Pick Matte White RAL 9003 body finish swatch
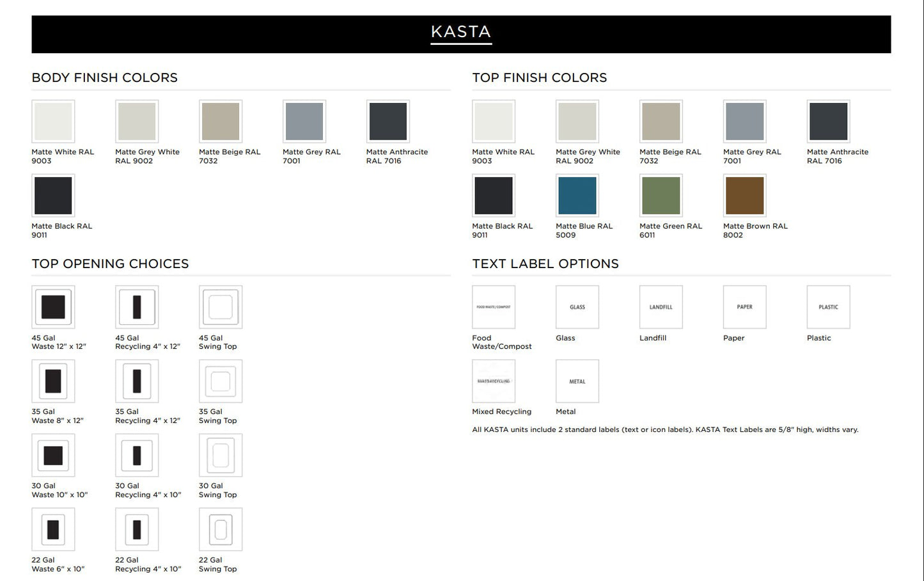The height and width of the screenshot is (581, 924). (x=53, y=122)
